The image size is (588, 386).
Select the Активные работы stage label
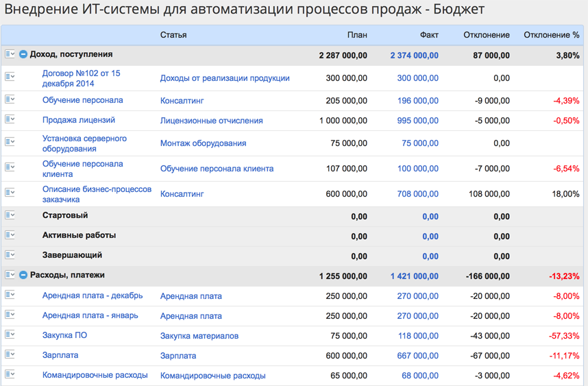coord(79,235)
